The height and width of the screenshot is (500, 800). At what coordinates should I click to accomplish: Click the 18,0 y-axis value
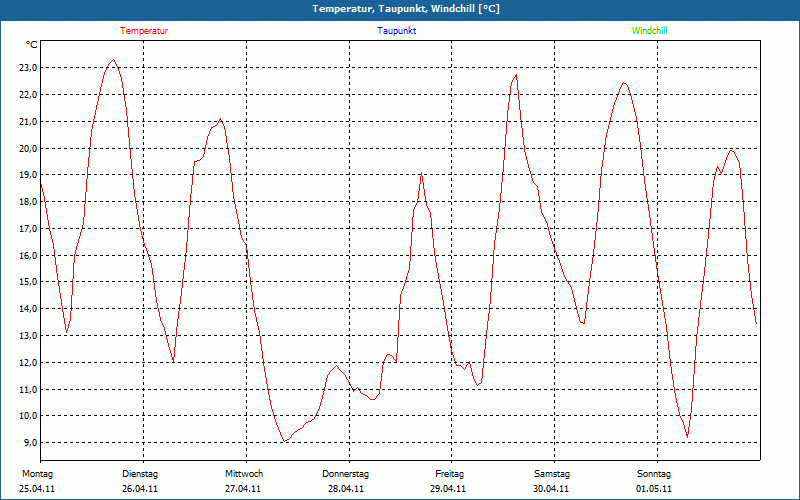coord(29,202)
